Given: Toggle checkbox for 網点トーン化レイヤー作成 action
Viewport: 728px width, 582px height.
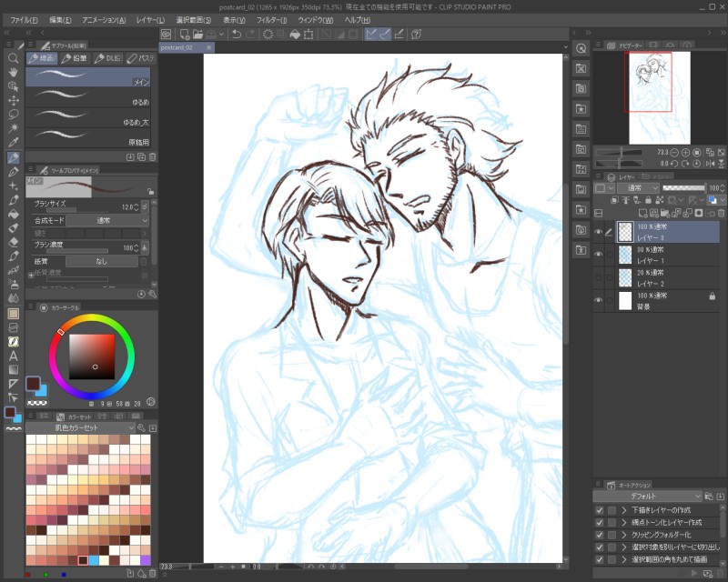Looking at the screenshot, I should [x=600, y=523].
